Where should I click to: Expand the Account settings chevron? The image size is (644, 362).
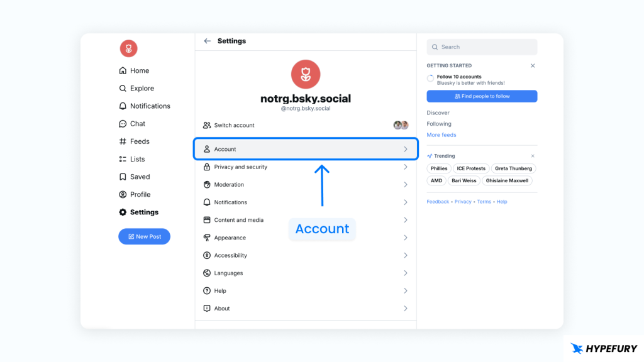[406, 150]
